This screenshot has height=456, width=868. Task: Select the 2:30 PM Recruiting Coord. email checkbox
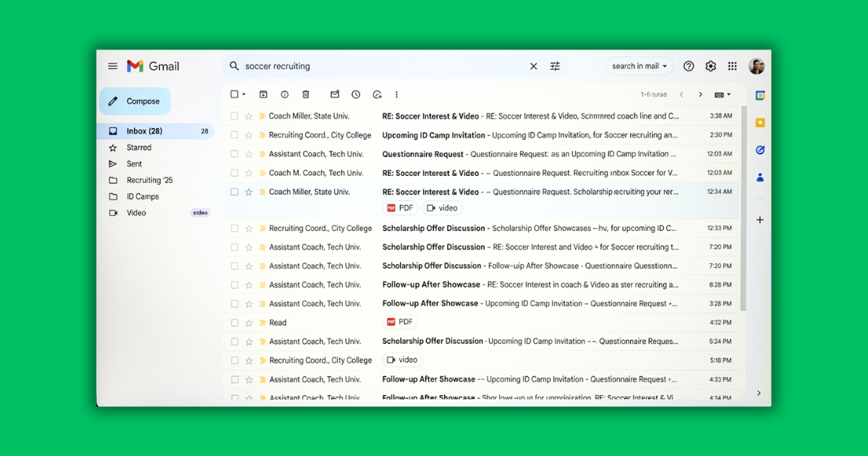pyautogui.click(x=234, y=135)
